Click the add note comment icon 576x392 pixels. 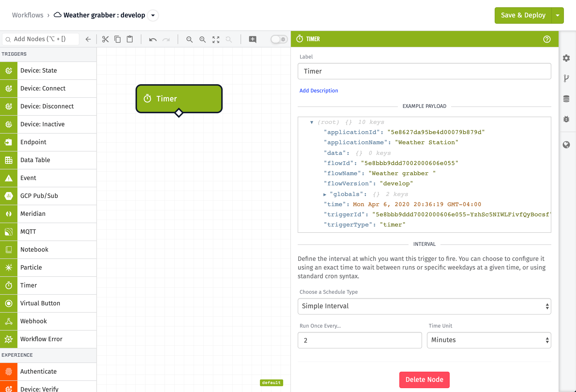point(253,39)
